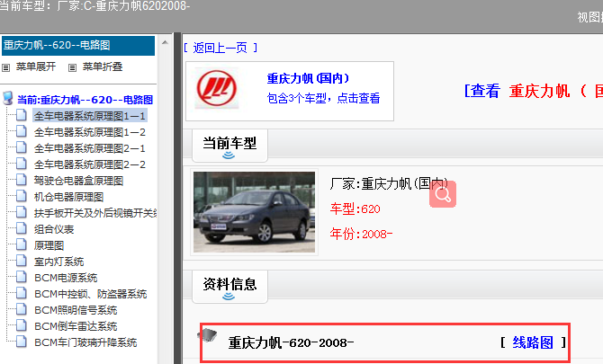Click the Lifan 620 car photo
Screen dimensions: 603x364
click(254, 212)
